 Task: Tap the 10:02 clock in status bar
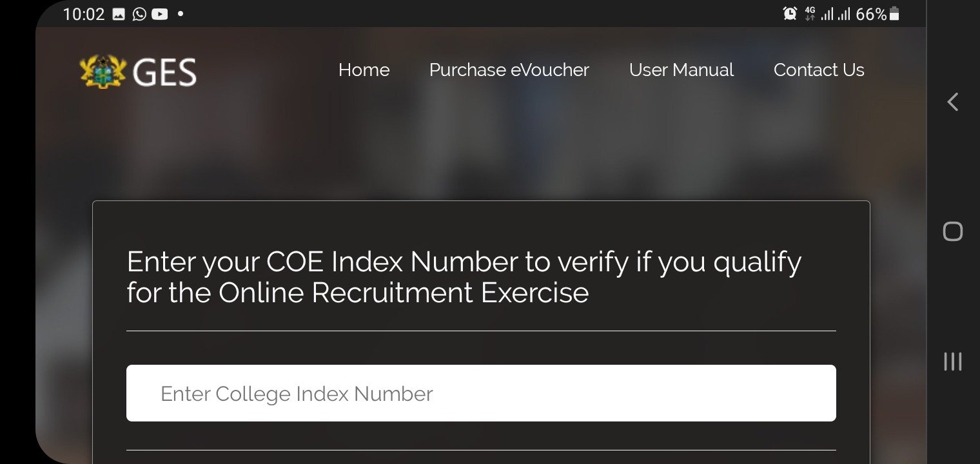click(x=83, y=14)
